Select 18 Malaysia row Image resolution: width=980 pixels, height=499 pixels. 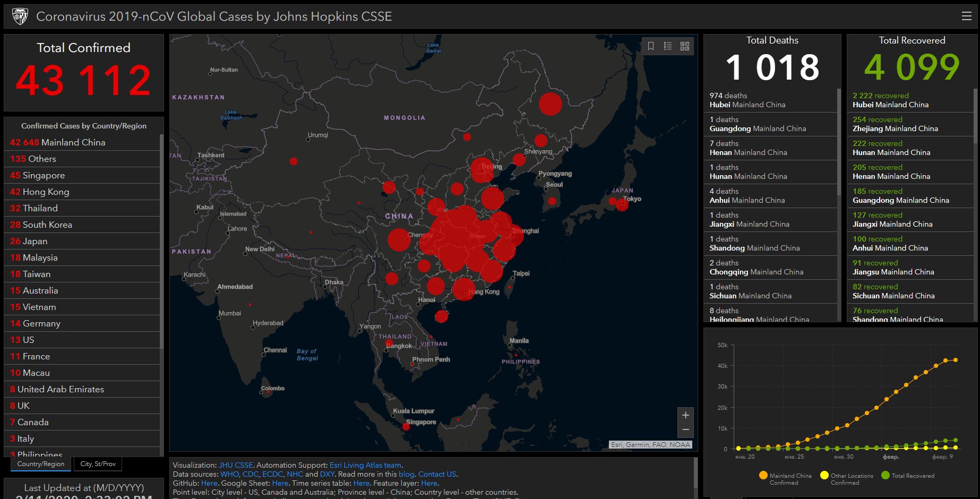(x=82, y=257)
